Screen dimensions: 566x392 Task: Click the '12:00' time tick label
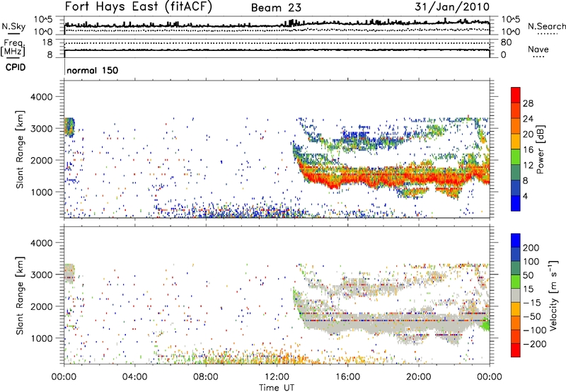click(277, 377)
